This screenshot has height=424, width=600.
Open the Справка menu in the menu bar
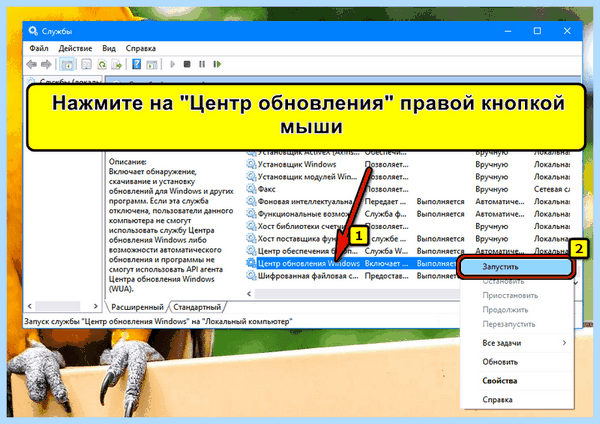140,48
